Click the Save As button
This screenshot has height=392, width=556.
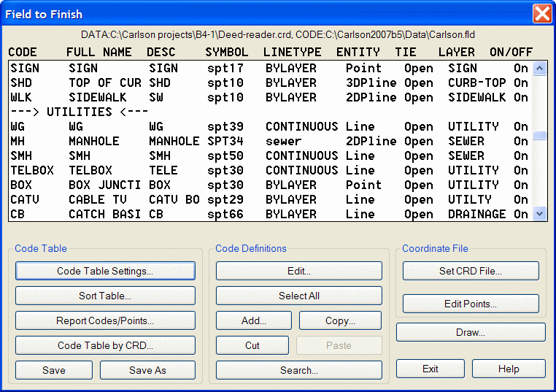coord(147,370)
